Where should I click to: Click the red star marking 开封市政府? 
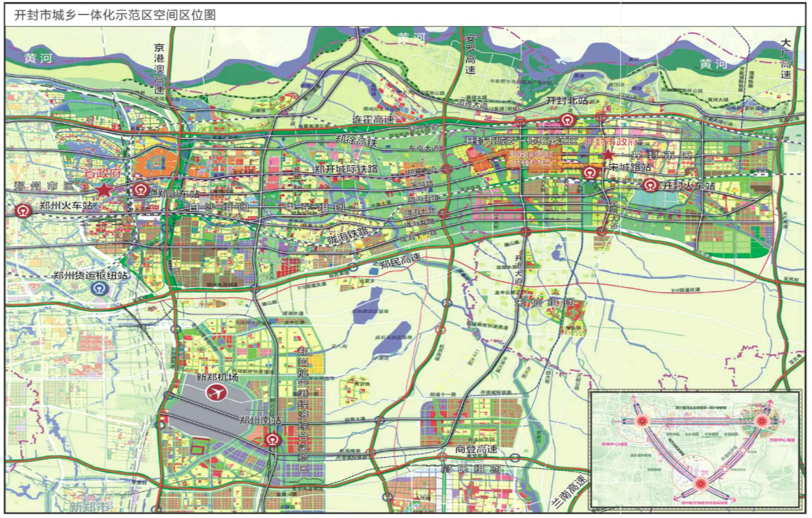pyautogui.click(x=607, y=156)
